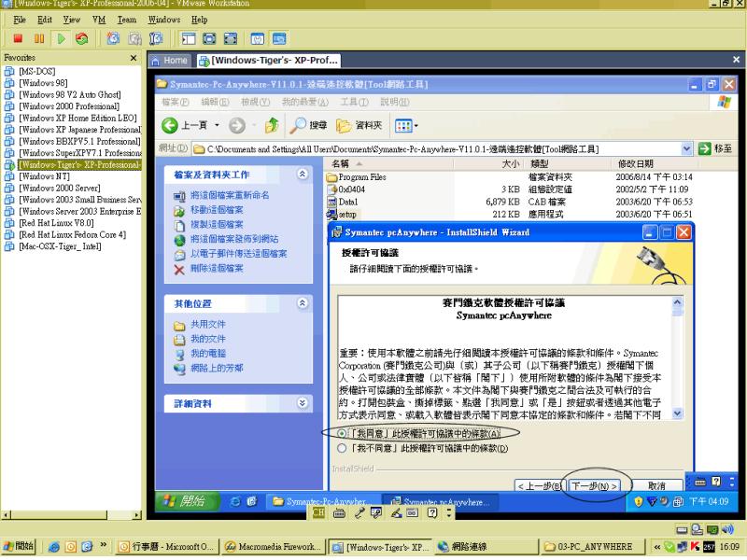Click the VMware Console view icon
747x560 pixels.
point(278,38)
